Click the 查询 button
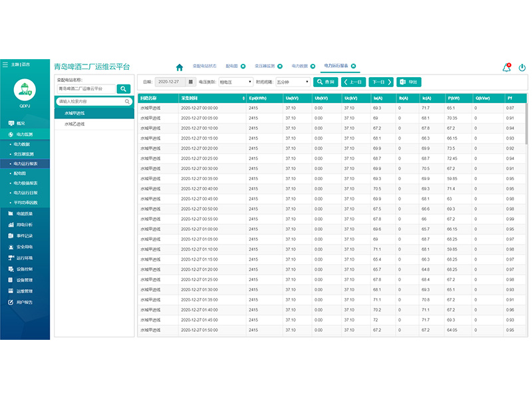The width and height of the screenshot is (532, 399). (326, 82)
